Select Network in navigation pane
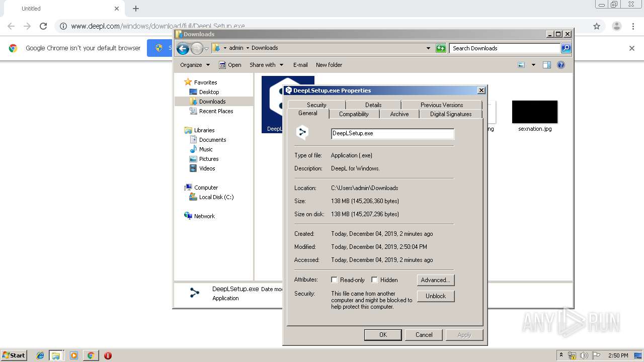The image size is (644, 362). click(x=204, y=216)
